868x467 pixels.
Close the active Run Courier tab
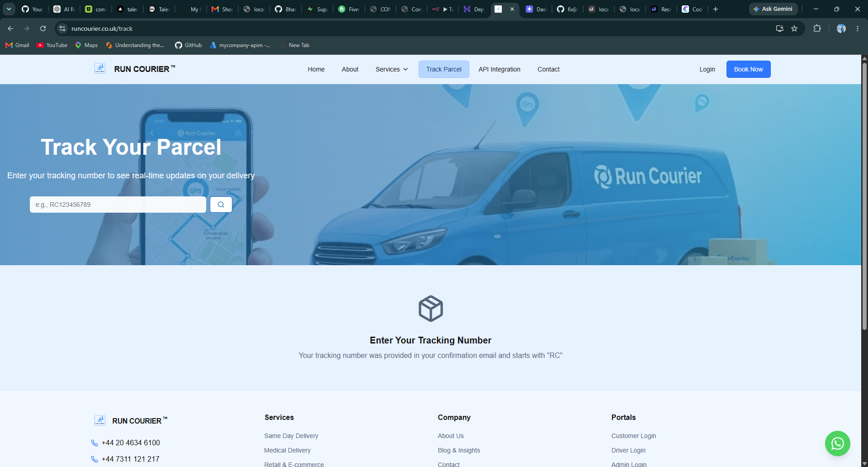pos(512,9)
